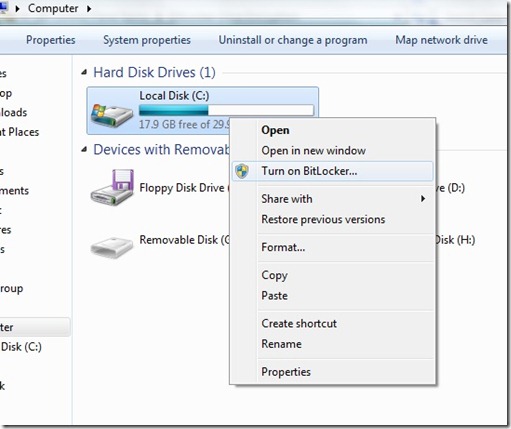
Task: Select Turn on BitLocker menu entry
Action: (x=332, y=171)
